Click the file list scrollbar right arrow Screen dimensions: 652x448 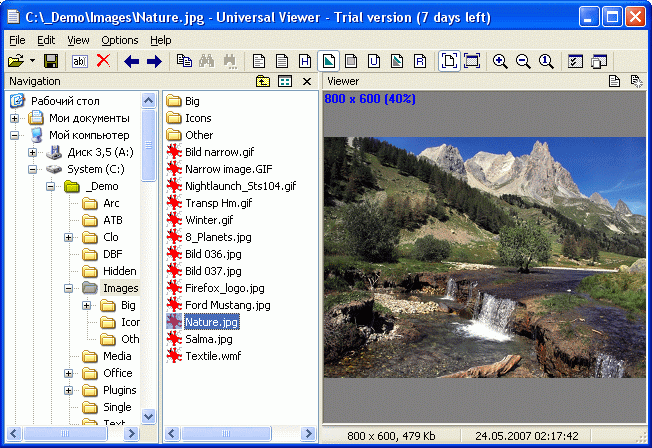point(309,434)
